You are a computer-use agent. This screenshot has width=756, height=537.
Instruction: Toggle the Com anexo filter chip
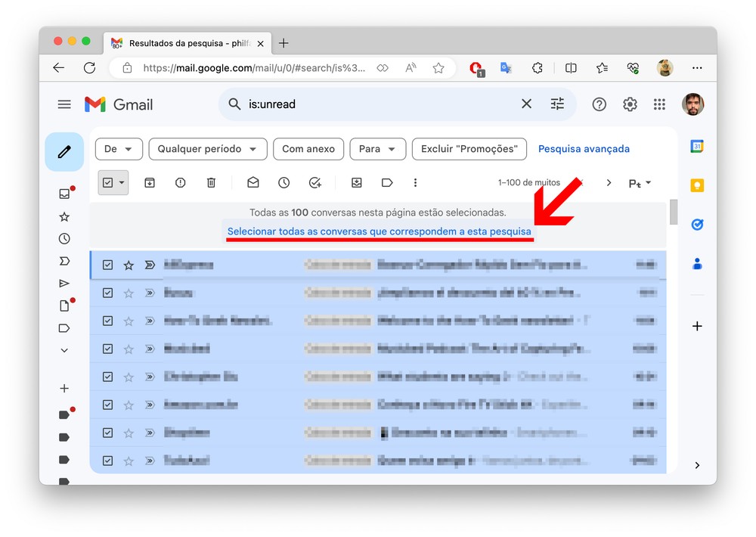[308, 149]
